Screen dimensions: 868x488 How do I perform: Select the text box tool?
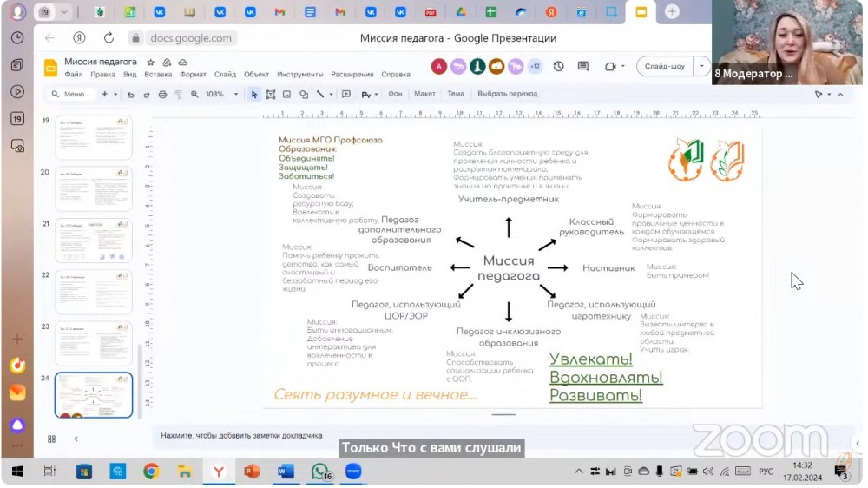pyautogui.click(x=271, y=94)
